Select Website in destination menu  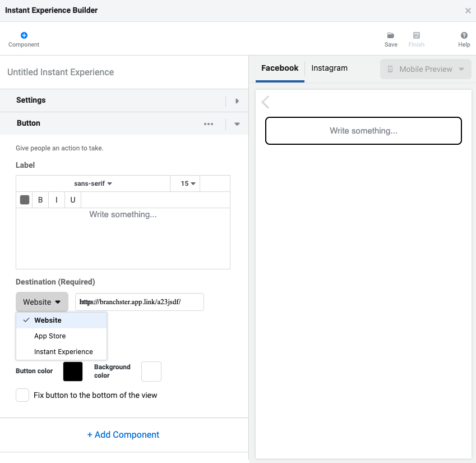(61, 320)
